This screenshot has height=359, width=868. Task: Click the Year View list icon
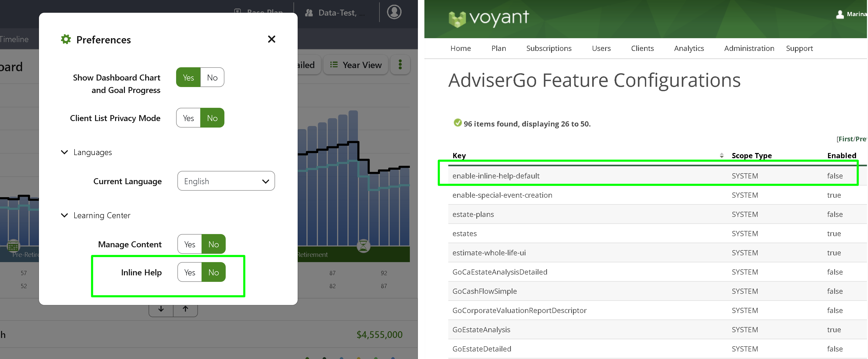(x=333, y=64)
